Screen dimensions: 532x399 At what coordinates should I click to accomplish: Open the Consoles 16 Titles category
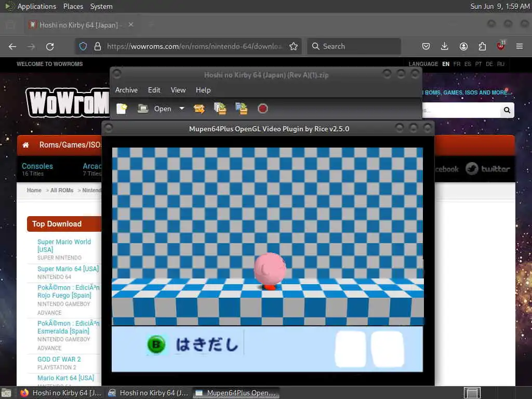pyautogui.click(x=37, y=169)
